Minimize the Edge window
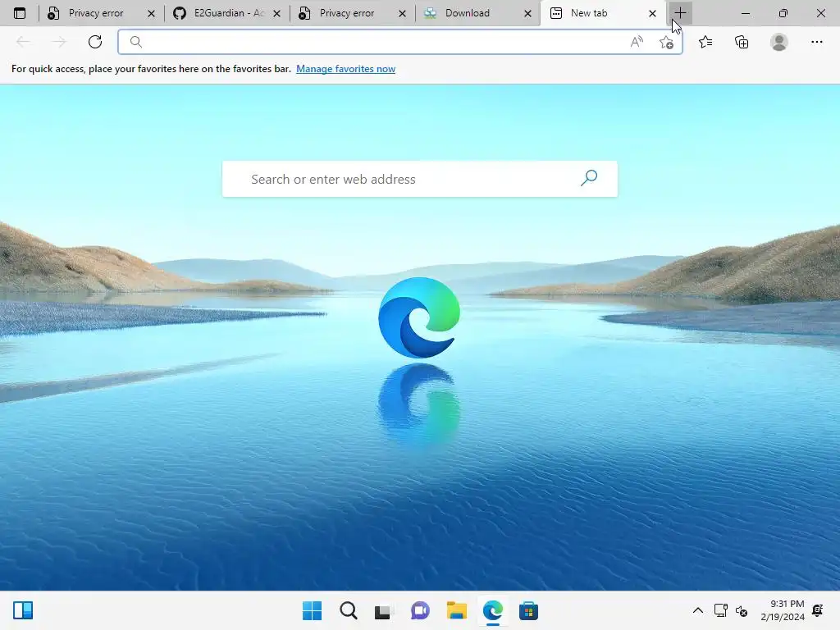The height and width of the screenshot is (630, 840). pyautogui.click(x=745, y=13)
